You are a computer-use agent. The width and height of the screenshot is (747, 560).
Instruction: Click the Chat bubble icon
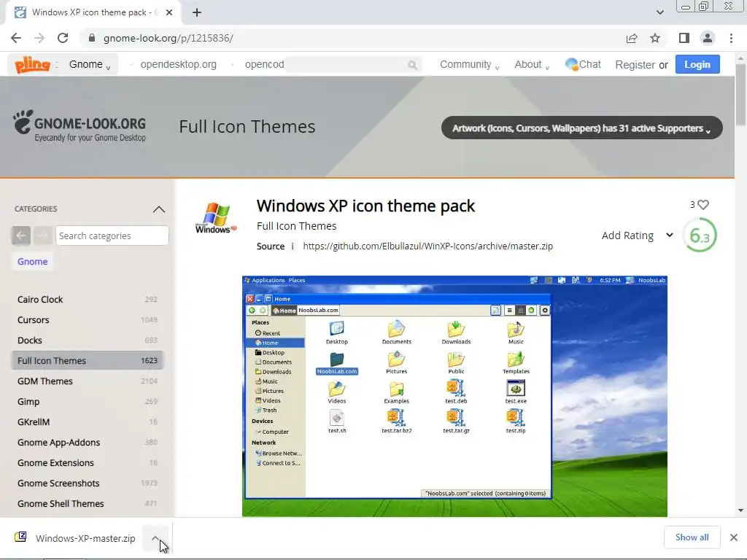571,64
